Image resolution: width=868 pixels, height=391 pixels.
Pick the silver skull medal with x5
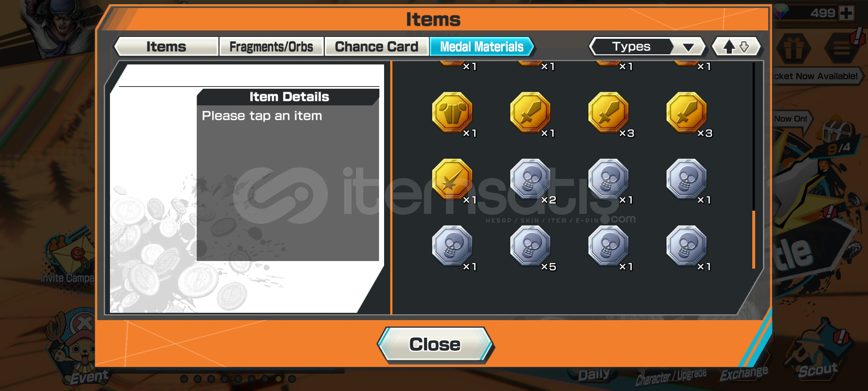pyautogui.click(x=530, y=246)
